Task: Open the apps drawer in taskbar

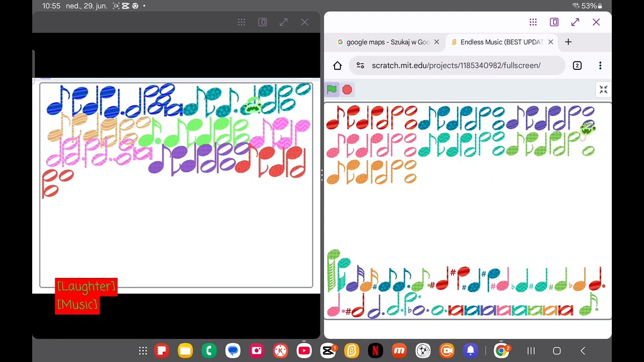Action: (143, 351)
